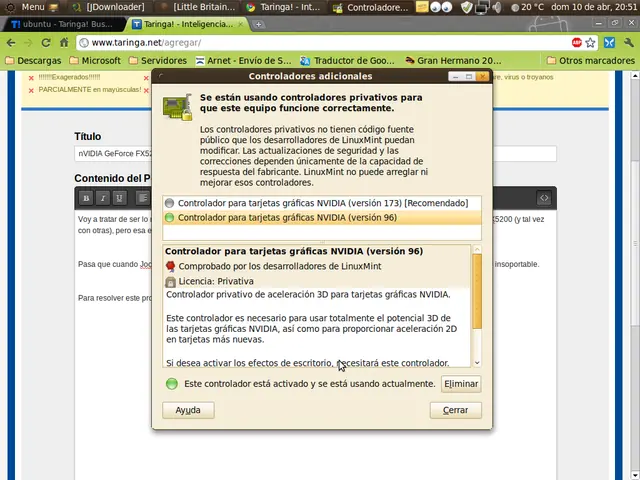640x480 pixels.
Task: Click the Ayuda button
Action: [188, 410]
